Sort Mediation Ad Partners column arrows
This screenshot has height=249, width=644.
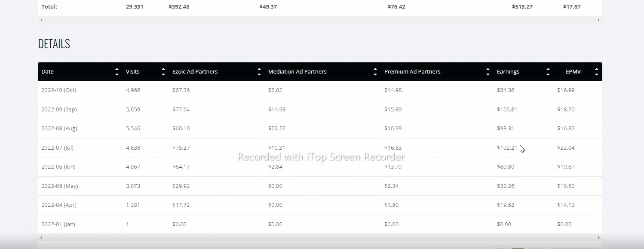coord(375,72)
